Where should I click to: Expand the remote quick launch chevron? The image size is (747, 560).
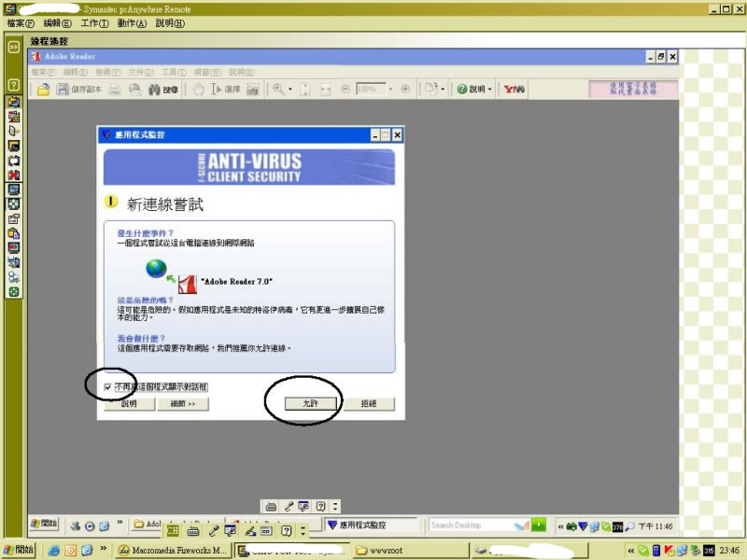[x=120, y=523]
